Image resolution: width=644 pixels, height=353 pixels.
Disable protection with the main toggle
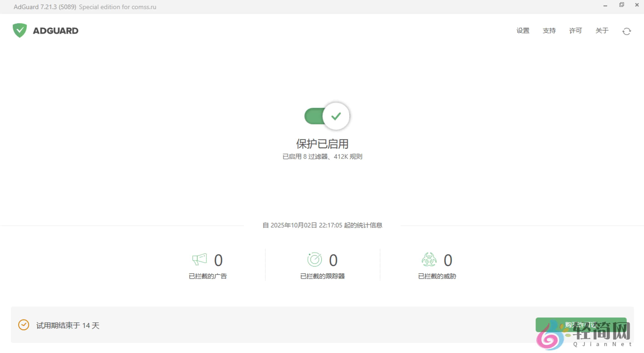point(322,115)
